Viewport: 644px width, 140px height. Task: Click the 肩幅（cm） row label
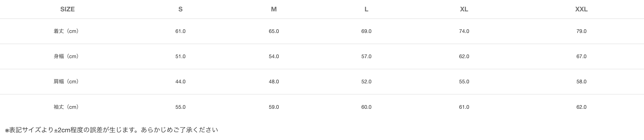click(x=66, y=82)
